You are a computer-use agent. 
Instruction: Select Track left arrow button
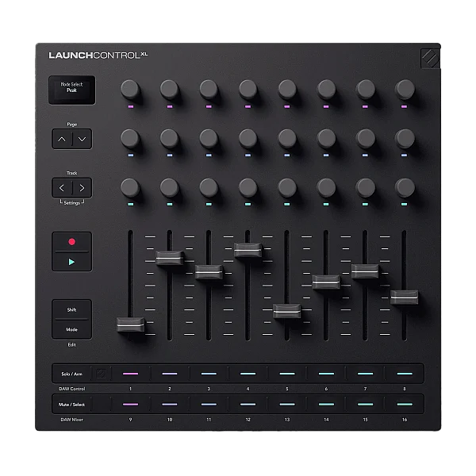coord(62,188)
